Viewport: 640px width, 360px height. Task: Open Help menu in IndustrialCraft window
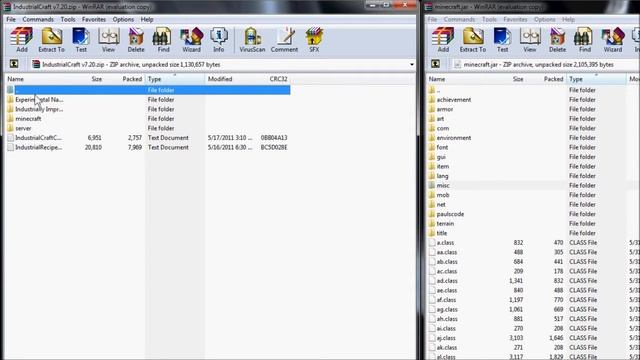pos(147,19)
